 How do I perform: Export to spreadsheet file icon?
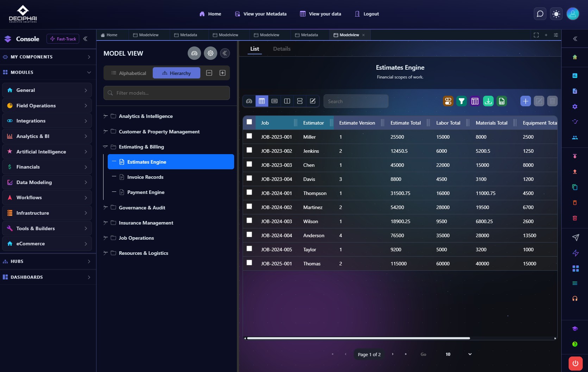pyautogui.click(x=502, y=101)
